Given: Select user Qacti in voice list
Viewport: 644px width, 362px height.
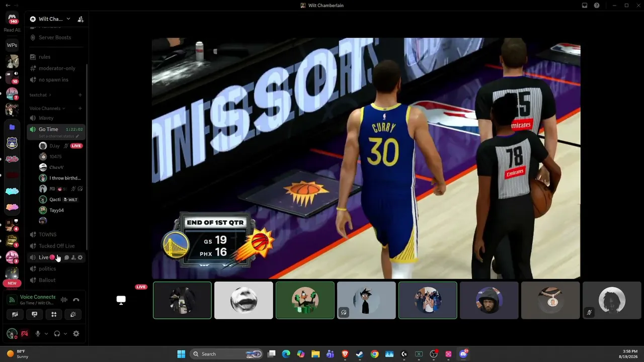Looking at the screenshot, I should point(60,200).
